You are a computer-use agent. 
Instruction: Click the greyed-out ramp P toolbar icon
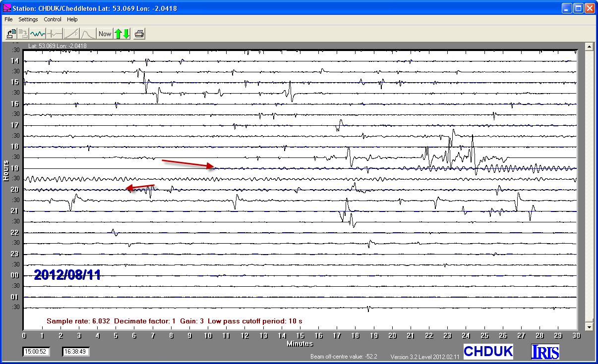[x=71, y=34]
